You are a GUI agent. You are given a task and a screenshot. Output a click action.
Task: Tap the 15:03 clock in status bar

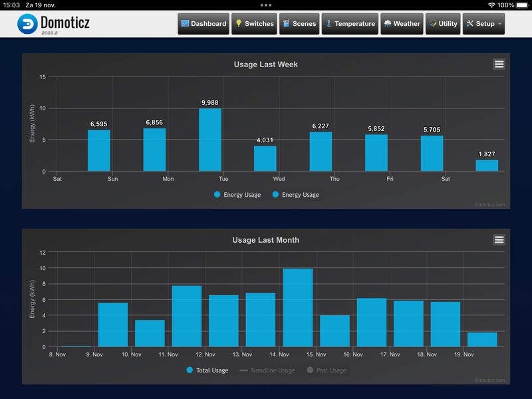11,5
